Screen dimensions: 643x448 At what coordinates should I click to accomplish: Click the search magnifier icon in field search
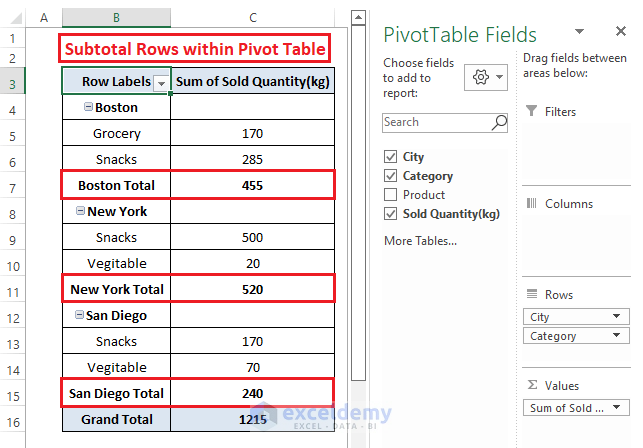click(x=499, y=123)
